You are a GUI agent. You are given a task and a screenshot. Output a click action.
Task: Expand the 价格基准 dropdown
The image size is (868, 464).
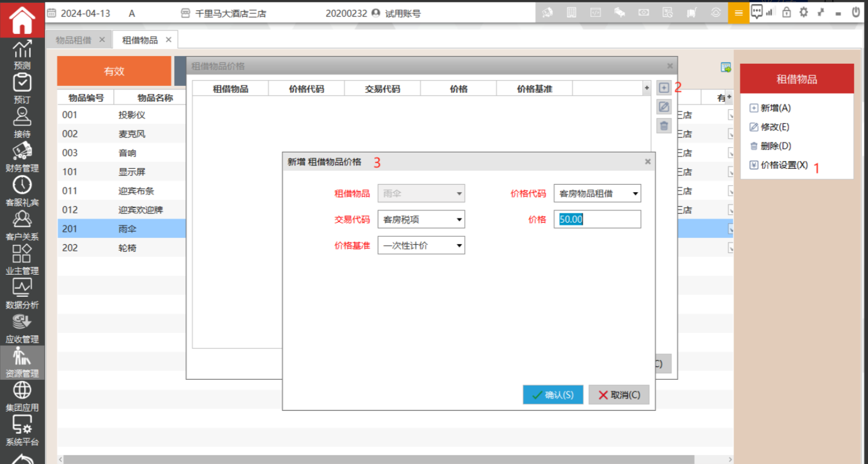pyautogui.click(x=459, y=246)
